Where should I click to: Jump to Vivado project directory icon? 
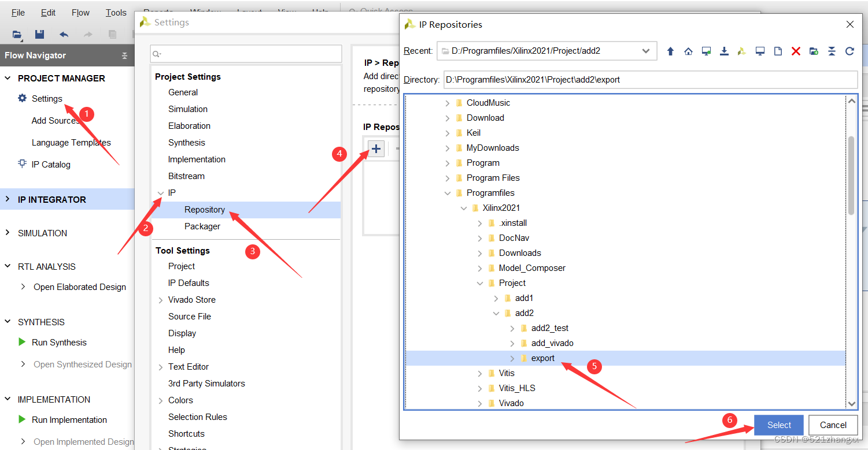click(742, 51)
